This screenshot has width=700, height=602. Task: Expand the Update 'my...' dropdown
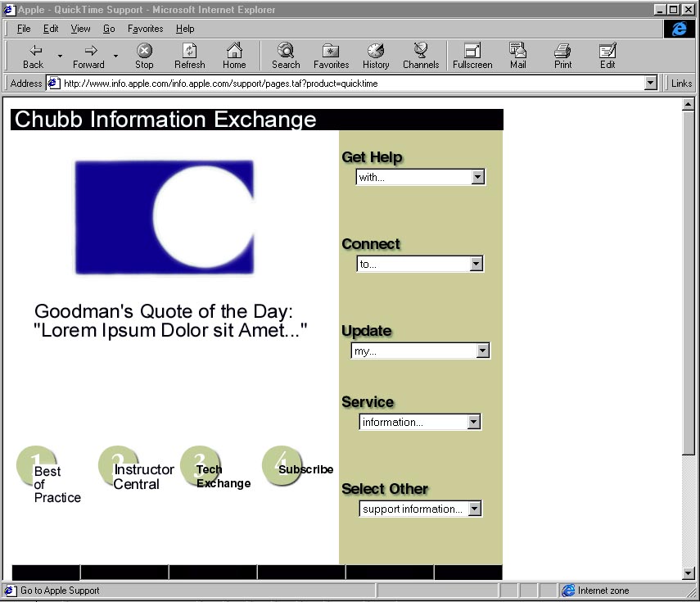pyautogui.click(x=482, y=351)
